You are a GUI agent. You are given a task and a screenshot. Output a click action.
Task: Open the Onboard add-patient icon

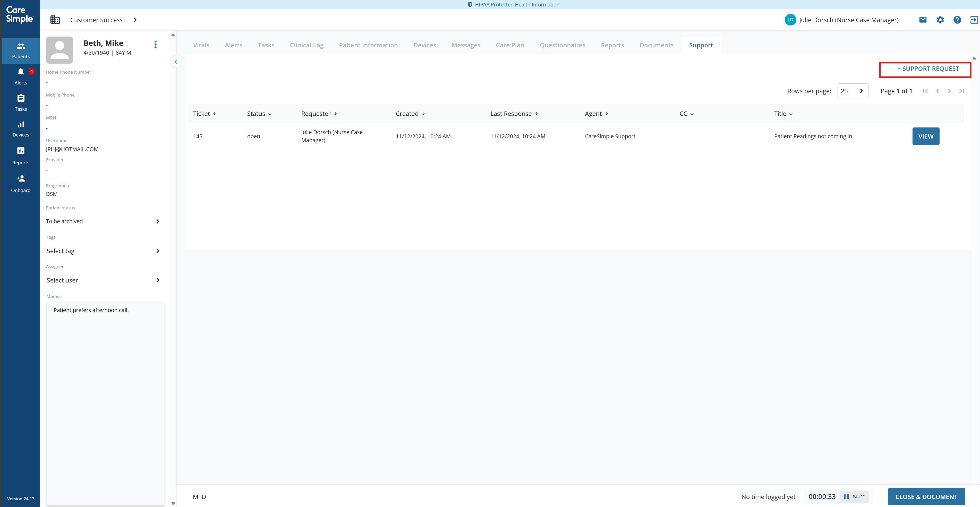coord(21,179)
